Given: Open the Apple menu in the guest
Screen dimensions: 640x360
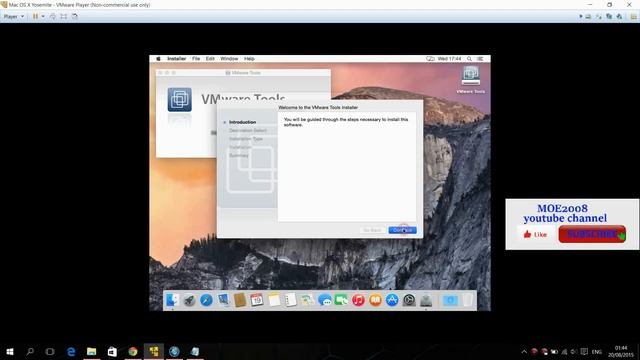Looking at the screenshot, I should tap(158, 59).
